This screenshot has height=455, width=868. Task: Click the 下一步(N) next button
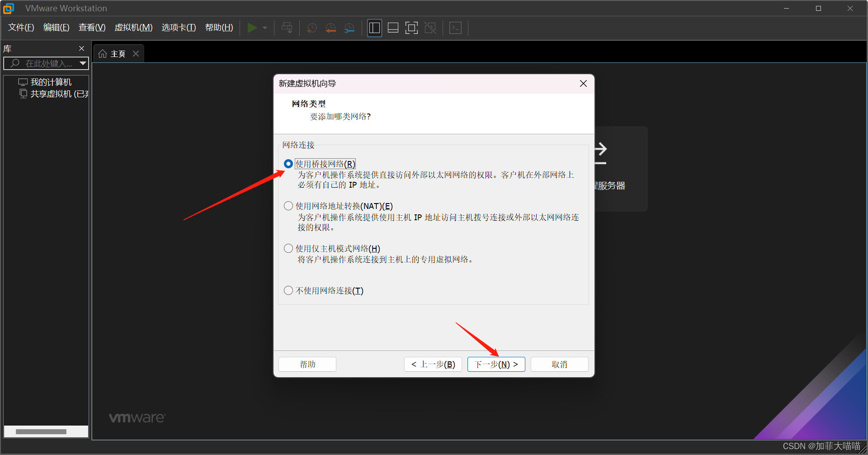(496, 364)
